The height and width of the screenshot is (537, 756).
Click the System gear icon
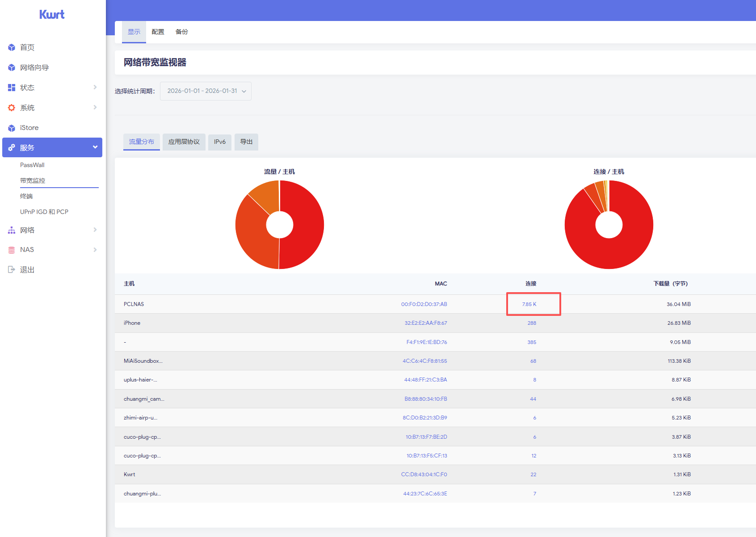tap(12, 108)
